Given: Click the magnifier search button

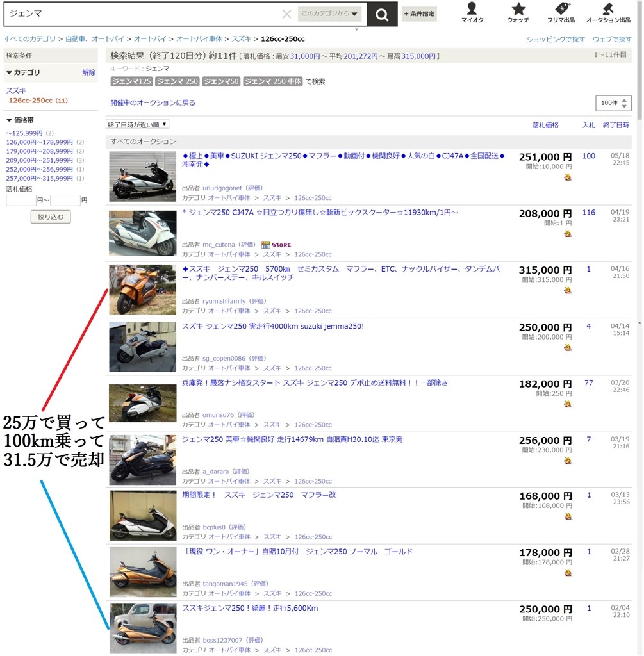Looking at the screenshot, I should pos(382,14).
